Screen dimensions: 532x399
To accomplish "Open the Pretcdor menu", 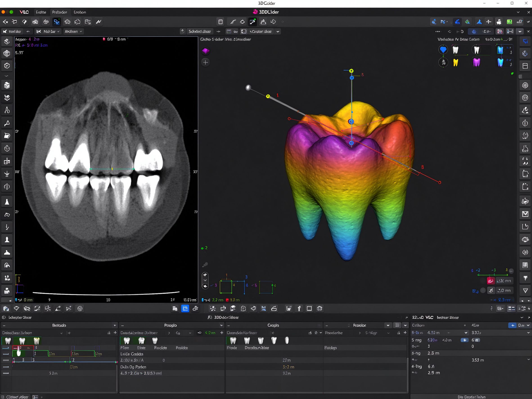I will coord(60,12).
